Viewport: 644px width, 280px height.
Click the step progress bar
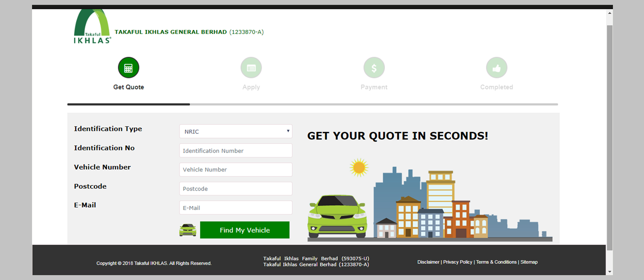(313, 104)
